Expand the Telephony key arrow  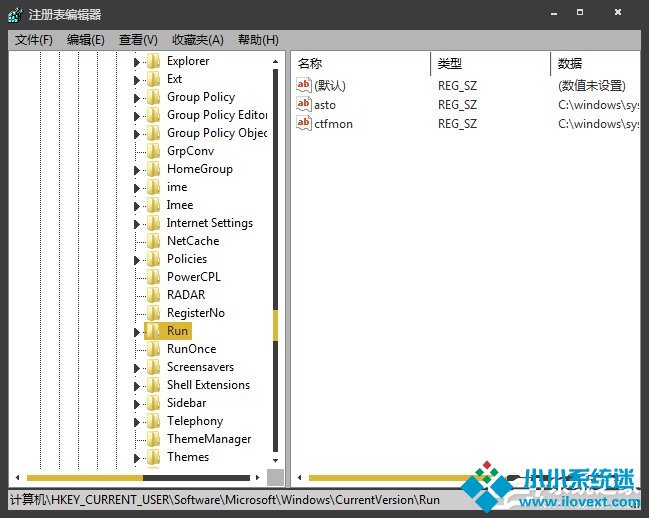tap(136, 422)
